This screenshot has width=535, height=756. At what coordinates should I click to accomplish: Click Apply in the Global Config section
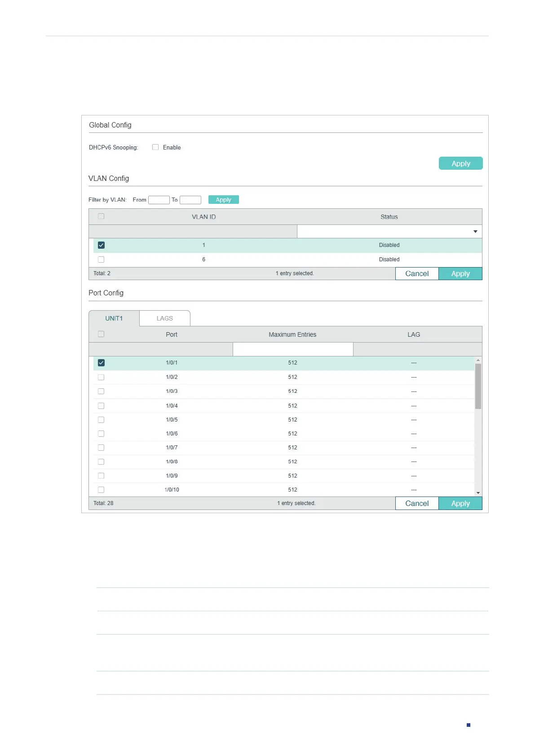pyautogui.click(x=460, y=163)
